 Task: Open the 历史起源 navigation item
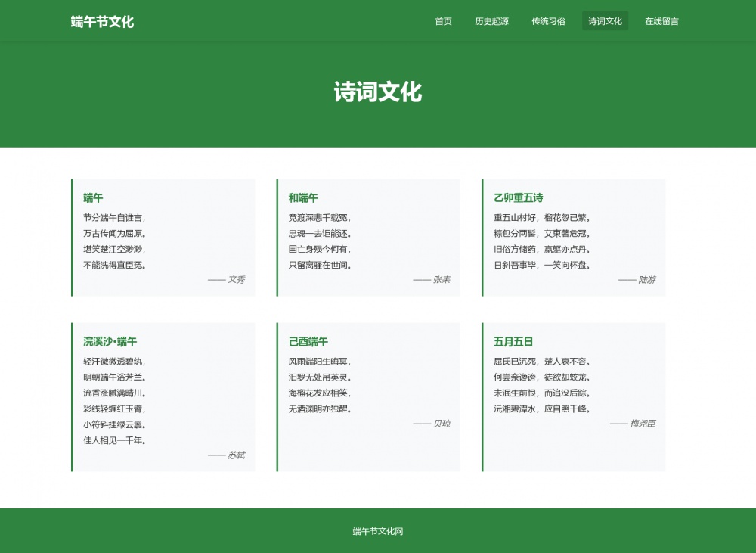(491, 21)
